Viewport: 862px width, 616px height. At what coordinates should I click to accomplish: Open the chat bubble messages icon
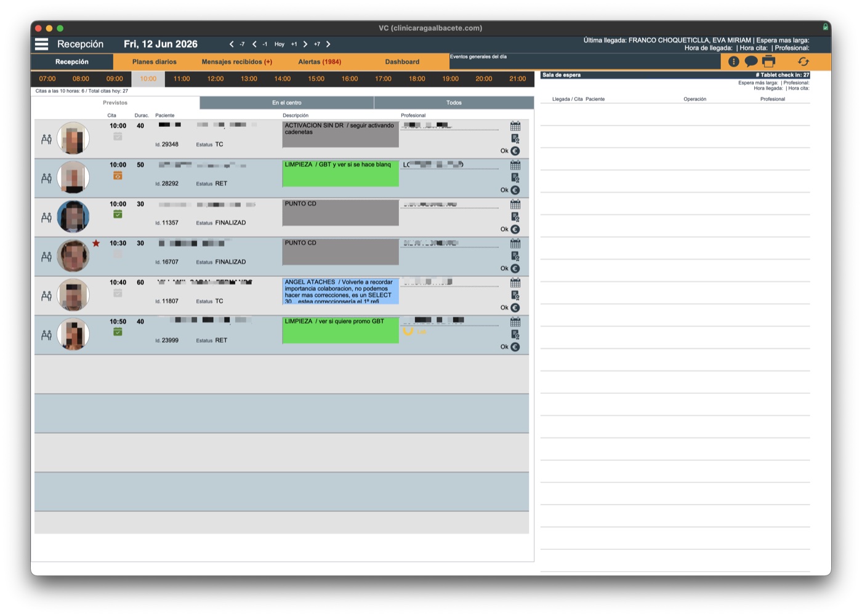pos(751,62)
